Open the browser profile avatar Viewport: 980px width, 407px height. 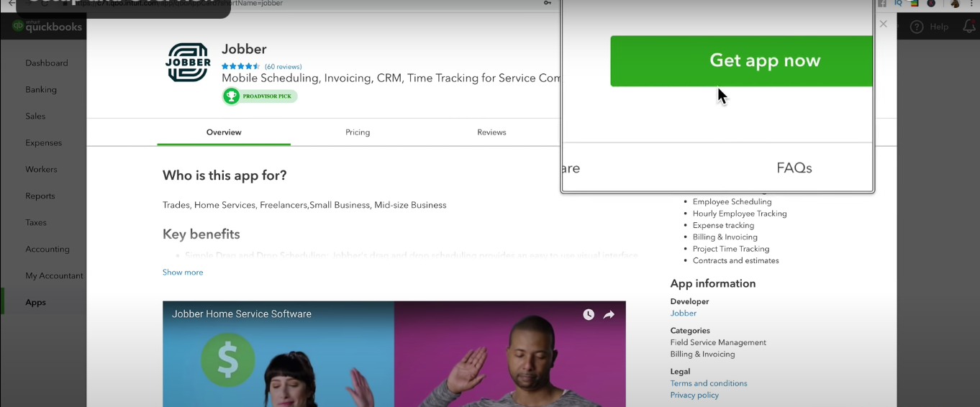pyautogui.click(x=955, y=3)
